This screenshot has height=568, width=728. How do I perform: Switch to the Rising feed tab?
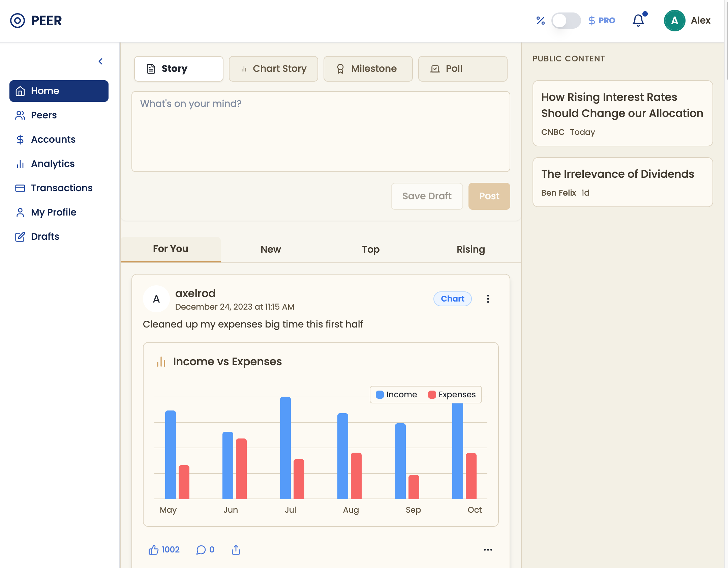(471, 249)
